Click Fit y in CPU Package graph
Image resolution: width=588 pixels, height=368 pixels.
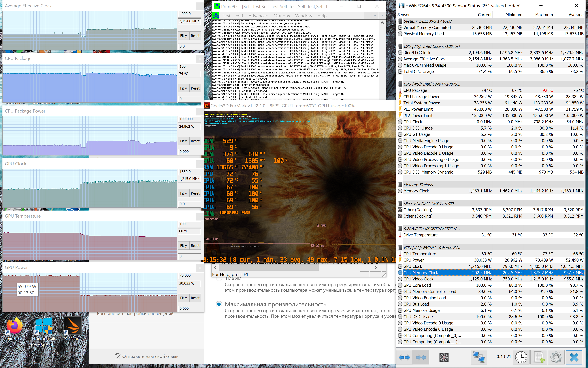coord(183,88)
